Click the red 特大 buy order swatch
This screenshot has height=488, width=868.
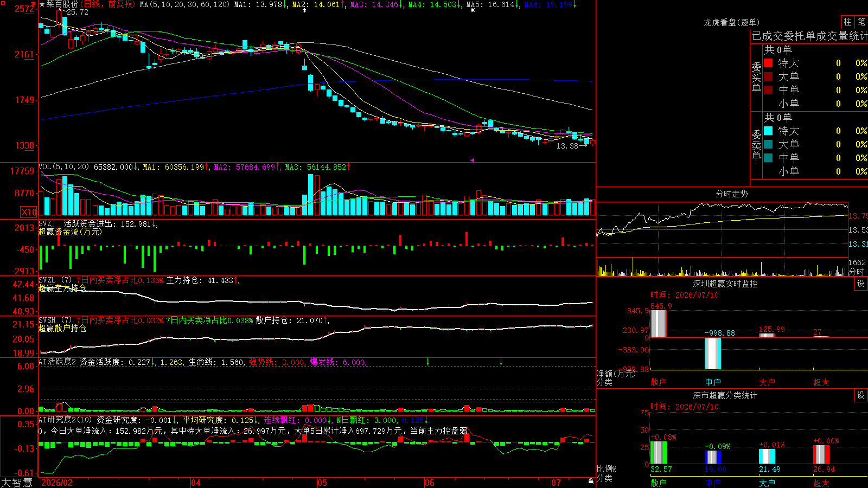tap(768, 63)
